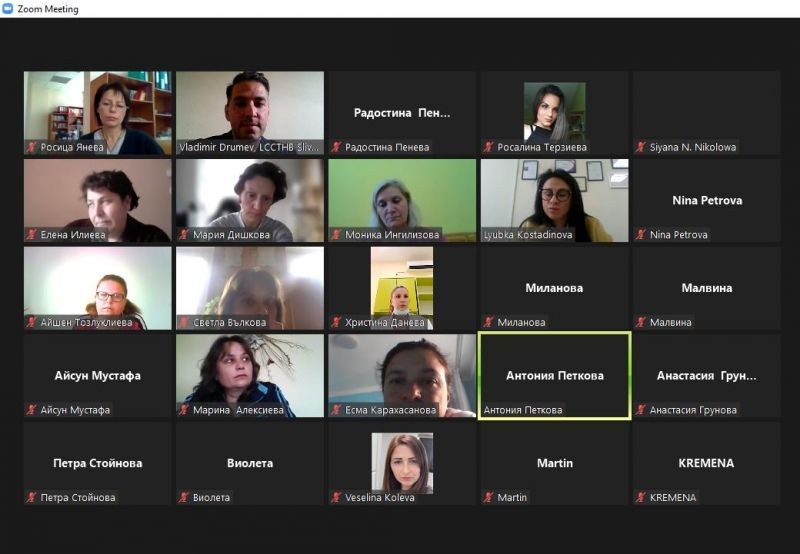Select Христина Данева's video thumbnail

pyautogui.click(x=402, y=288)
